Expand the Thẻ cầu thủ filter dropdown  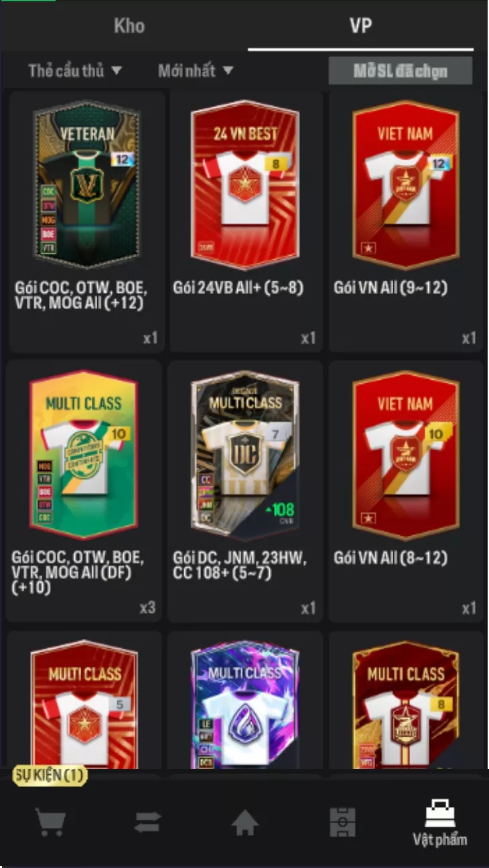coord(75,70)
